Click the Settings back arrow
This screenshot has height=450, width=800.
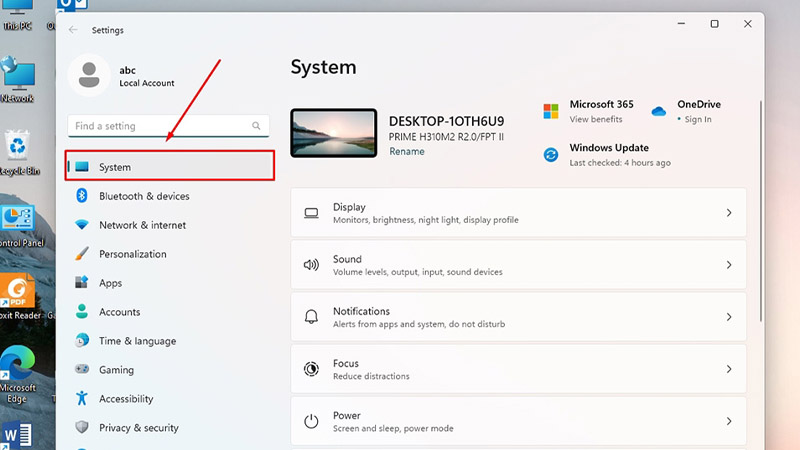(73, 30)
